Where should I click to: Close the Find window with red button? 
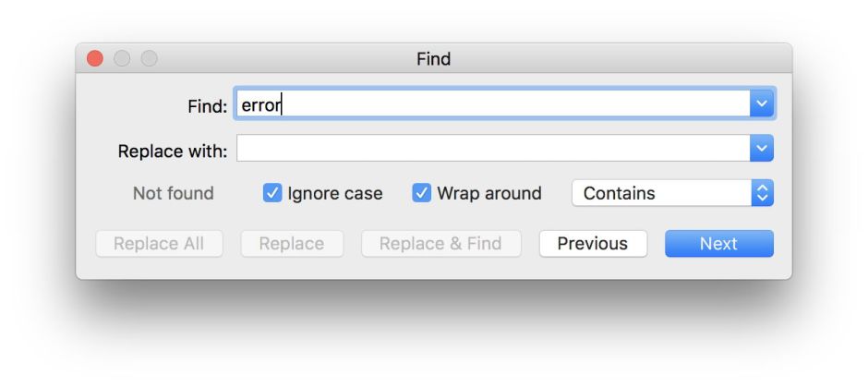pos(95,59)
